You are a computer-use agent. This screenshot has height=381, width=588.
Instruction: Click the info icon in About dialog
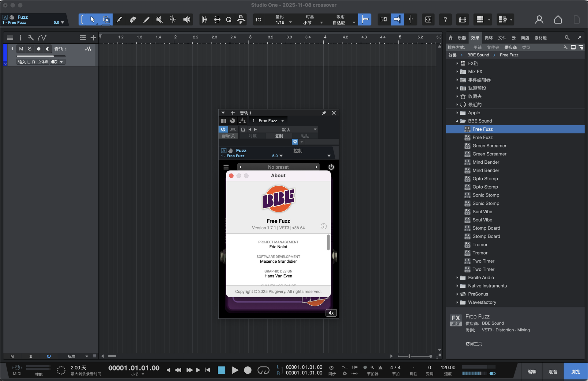(324, 227)
